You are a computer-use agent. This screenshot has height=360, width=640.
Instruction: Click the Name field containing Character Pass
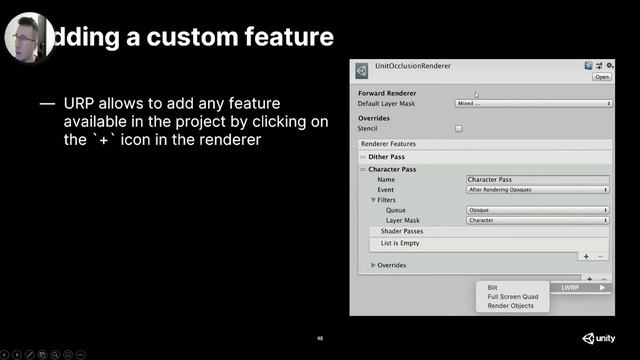click(x=538, y=180)
